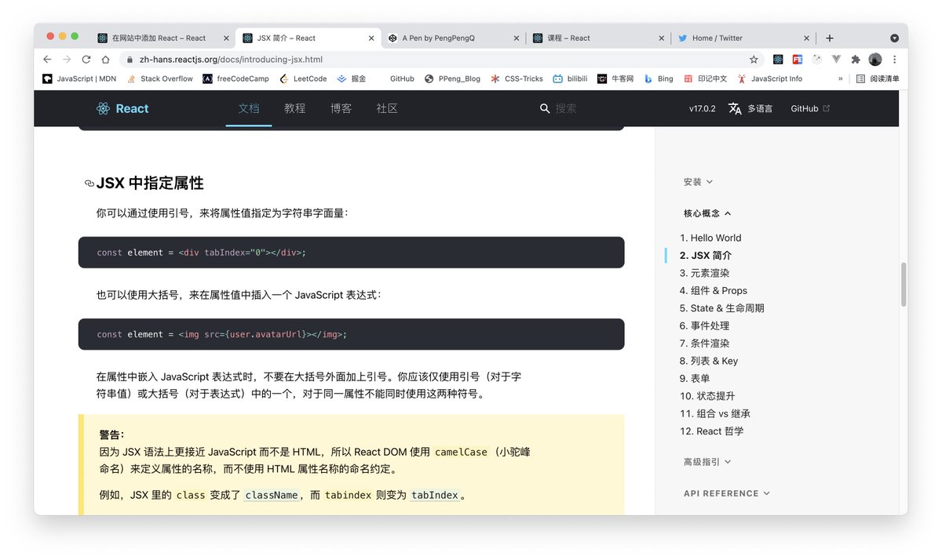Go to 12. React 哲学 in sidebar

(x=712, y=431)
